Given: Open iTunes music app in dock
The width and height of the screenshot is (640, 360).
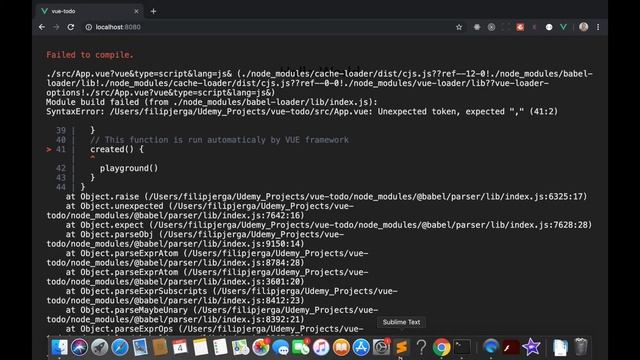Looking at the screenshot, I should pyautogui.click(x=321, y=347).
